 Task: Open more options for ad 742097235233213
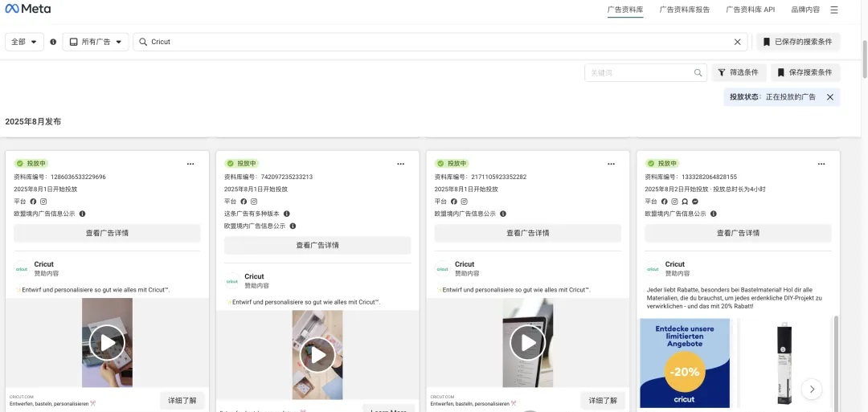[401, 164]
